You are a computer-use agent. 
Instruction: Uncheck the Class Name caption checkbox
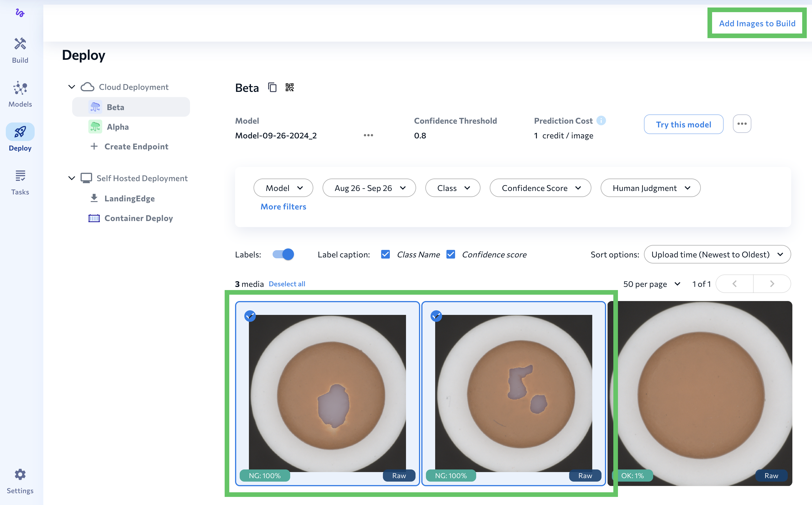pos(385,255)
